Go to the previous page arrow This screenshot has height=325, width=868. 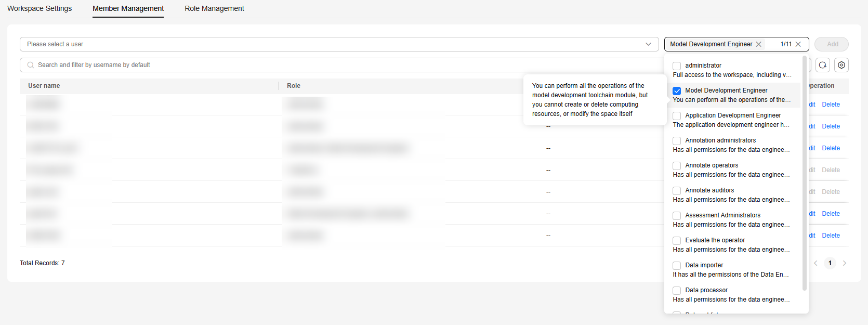(816, 263)
